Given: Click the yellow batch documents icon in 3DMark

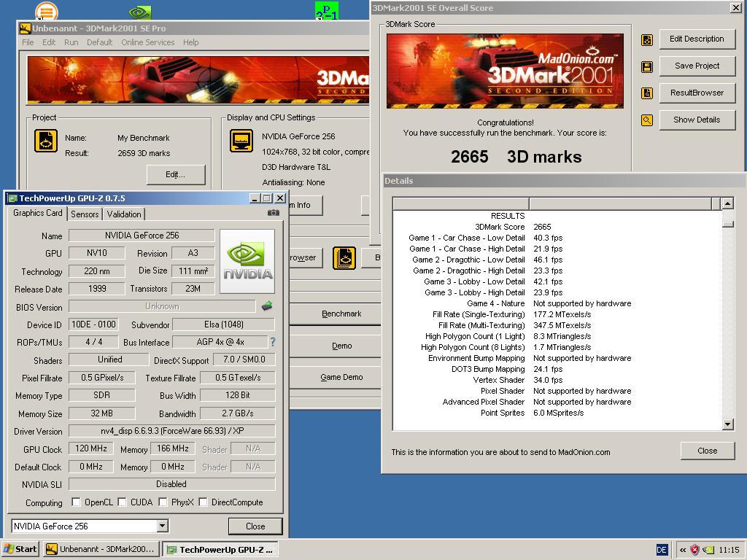Looking at the screenshot, I should pyautogui.click(x=344, y=258).
